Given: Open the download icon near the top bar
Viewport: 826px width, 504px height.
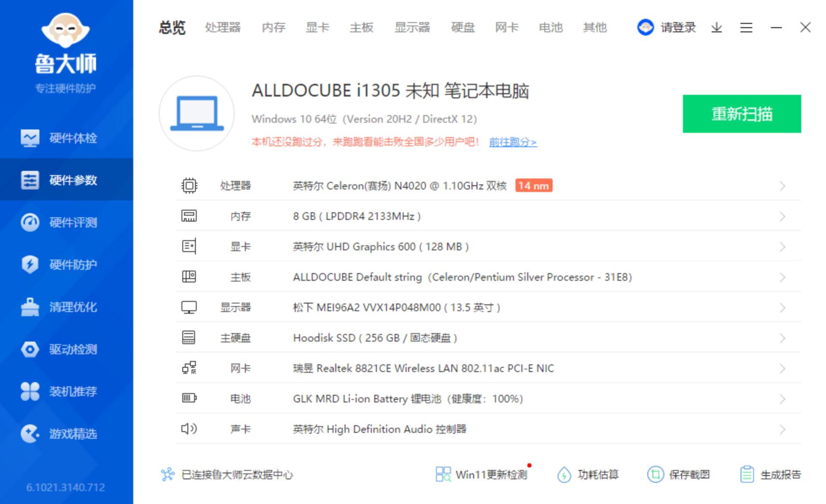Looking at the screenshot, I should (716, 28).
